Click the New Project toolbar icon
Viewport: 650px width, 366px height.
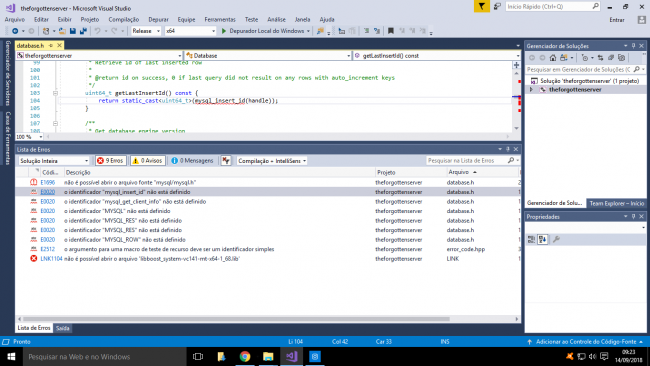pyautogui.click(x=46, y=31)
